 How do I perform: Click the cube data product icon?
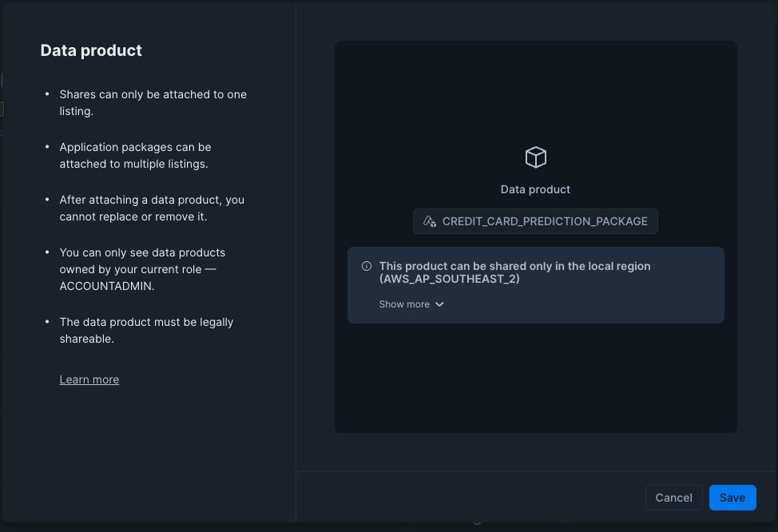535,157
